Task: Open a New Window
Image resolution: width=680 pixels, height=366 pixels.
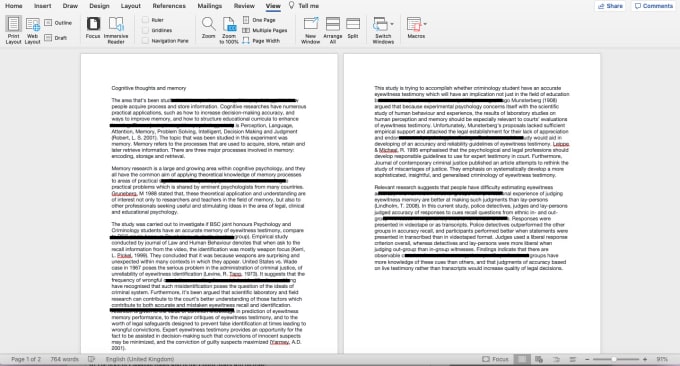Action: [311, 24]
